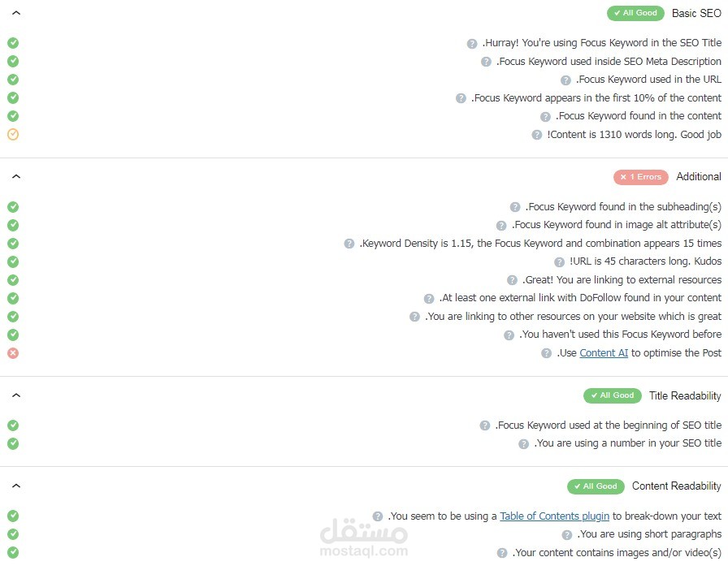Collapse the Basic SEO section
This screenshot has width=728, height=570.
16,13
